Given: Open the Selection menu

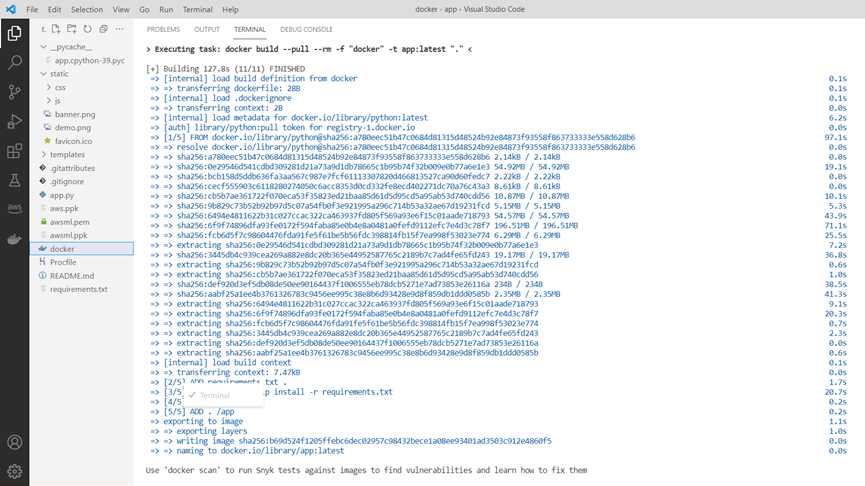Looking at the screenshot, I should pyautogui.click(x=87, y=9).
